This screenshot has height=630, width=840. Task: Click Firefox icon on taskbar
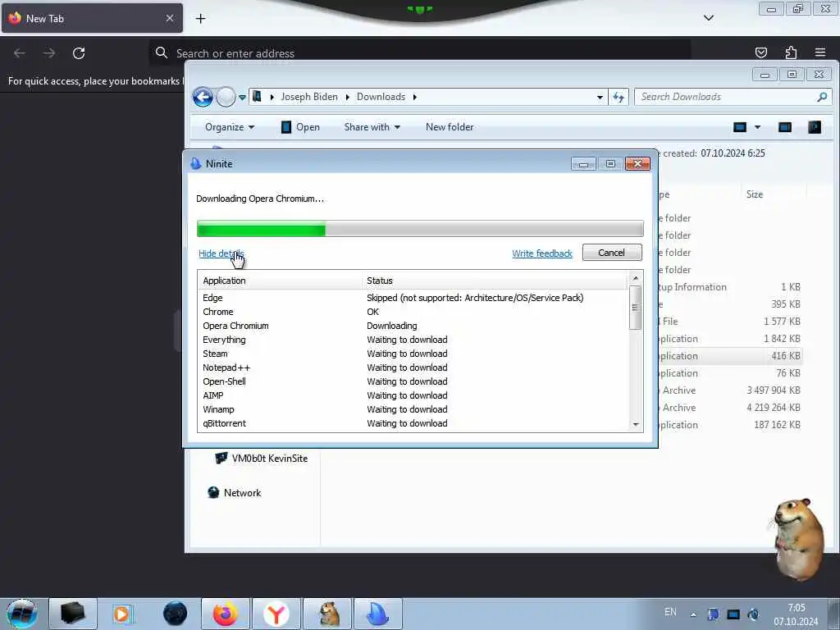point(226,614)
